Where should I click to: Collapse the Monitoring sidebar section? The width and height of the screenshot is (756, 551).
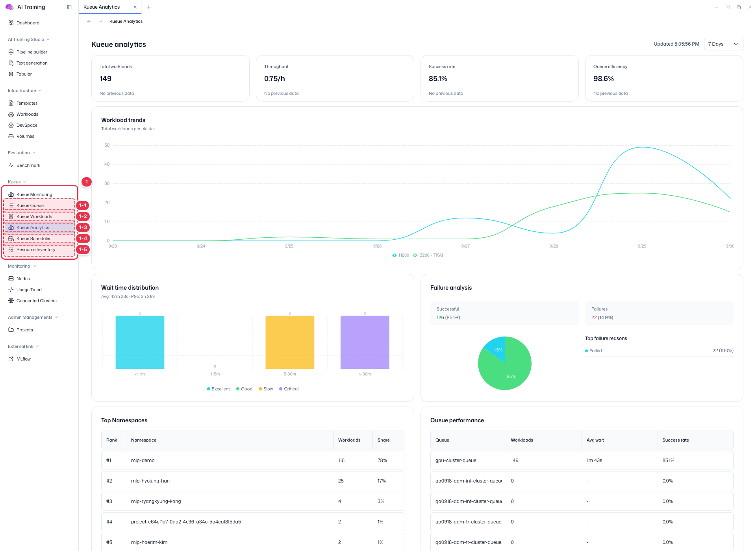point(22,266)
